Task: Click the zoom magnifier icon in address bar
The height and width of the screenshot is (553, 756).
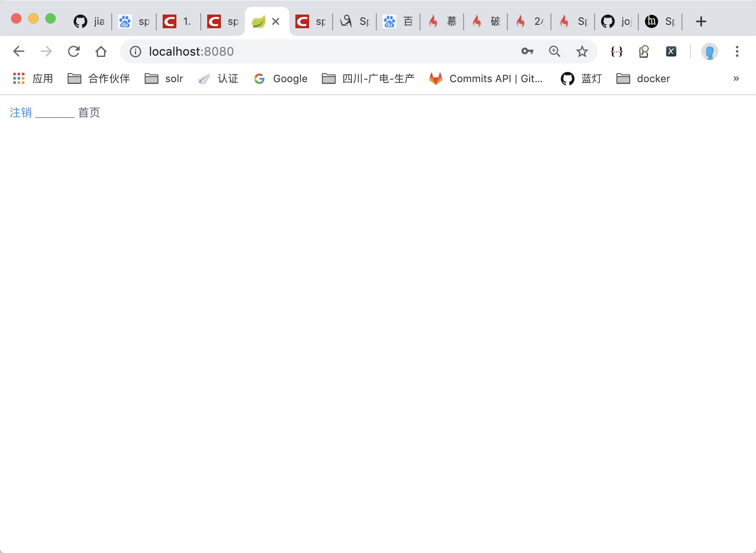Action: coord(555,51)
